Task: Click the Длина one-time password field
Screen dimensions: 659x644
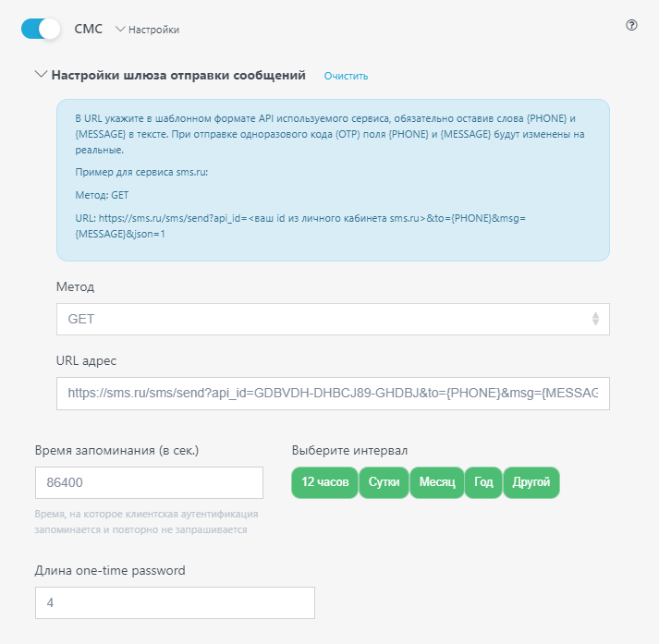Action: pos(175,602)
